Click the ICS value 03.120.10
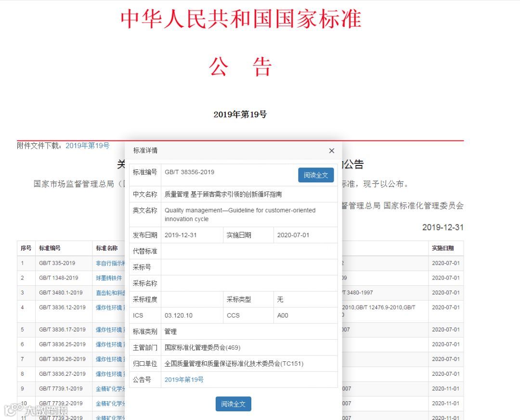Viewport: 520px width, 420px height. tap(179, 315)
